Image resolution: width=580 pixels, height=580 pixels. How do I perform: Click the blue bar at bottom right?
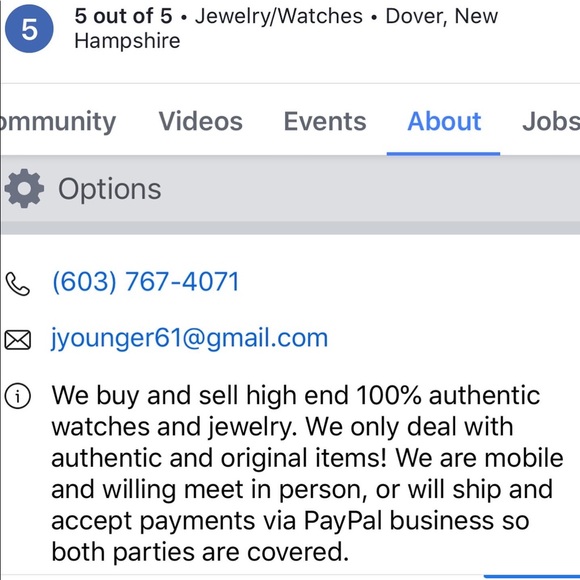pyautogui.click(x=532, y=576)
